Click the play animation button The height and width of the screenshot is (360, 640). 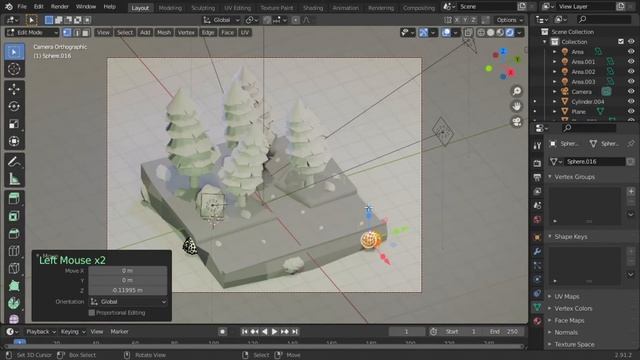point(274,332)
